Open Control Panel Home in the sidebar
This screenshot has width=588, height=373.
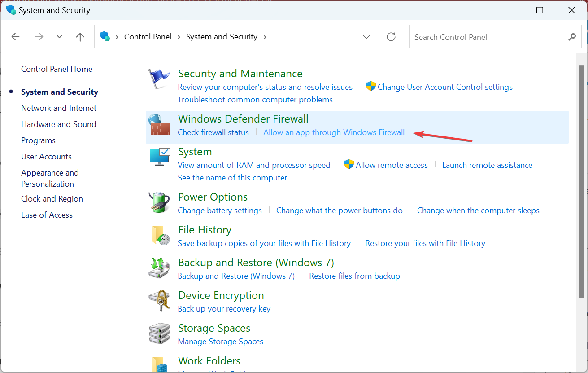[57, 69]
